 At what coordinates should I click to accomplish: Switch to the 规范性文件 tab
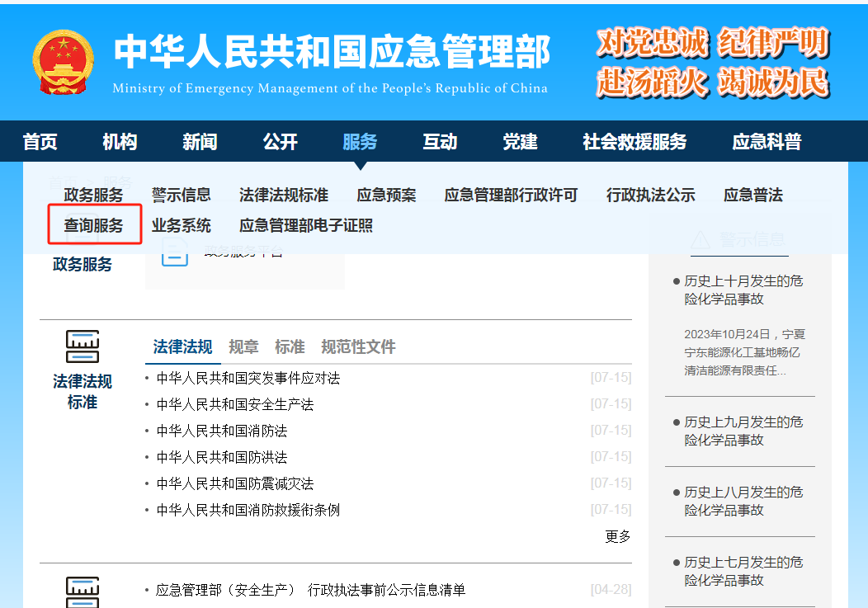click(358, 346)
